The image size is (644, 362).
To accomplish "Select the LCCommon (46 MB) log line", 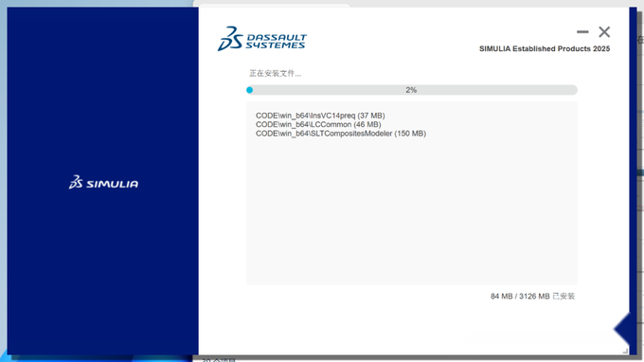I will [318, 124].
